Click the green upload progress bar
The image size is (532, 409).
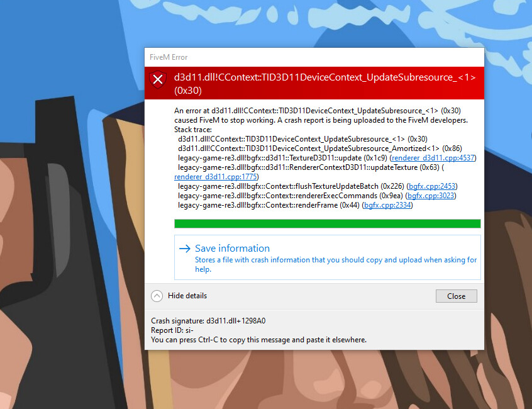pyautogui.click(x=327, y=223)
